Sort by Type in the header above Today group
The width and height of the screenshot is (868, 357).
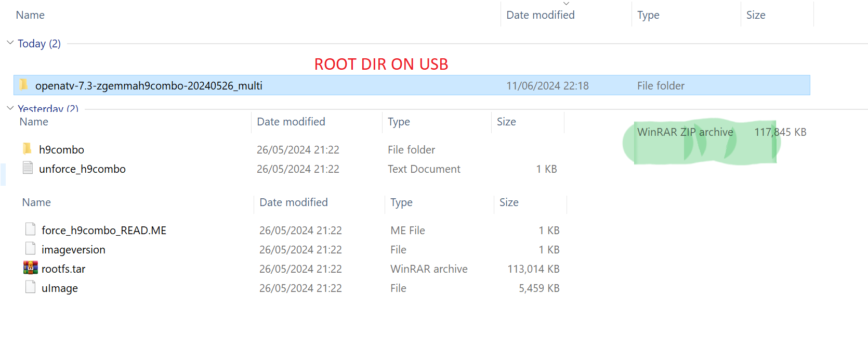[648, 15]
